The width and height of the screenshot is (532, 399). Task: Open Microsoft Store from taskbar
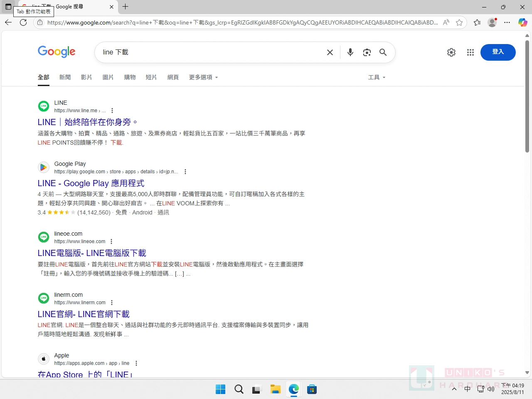312,389
